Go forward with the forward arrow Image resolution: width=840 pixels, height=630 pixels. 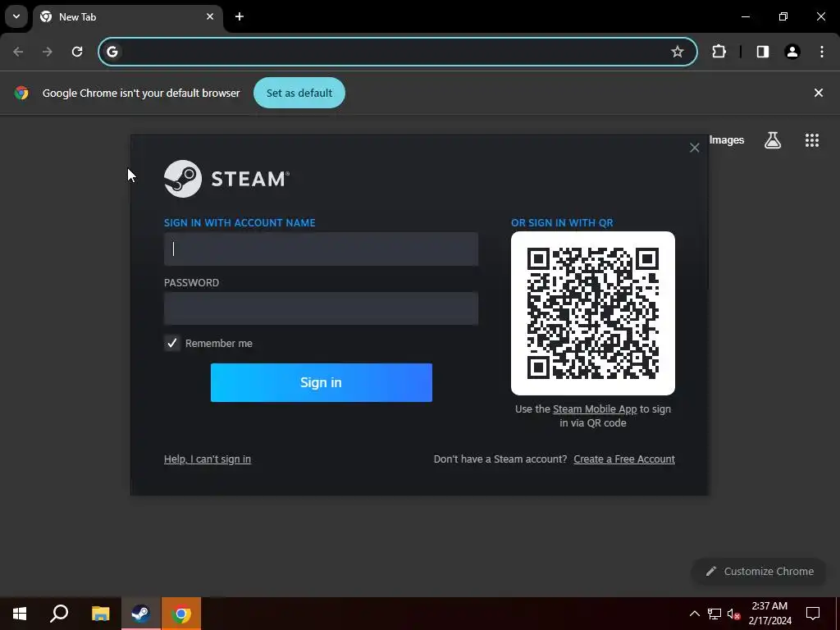48,52
